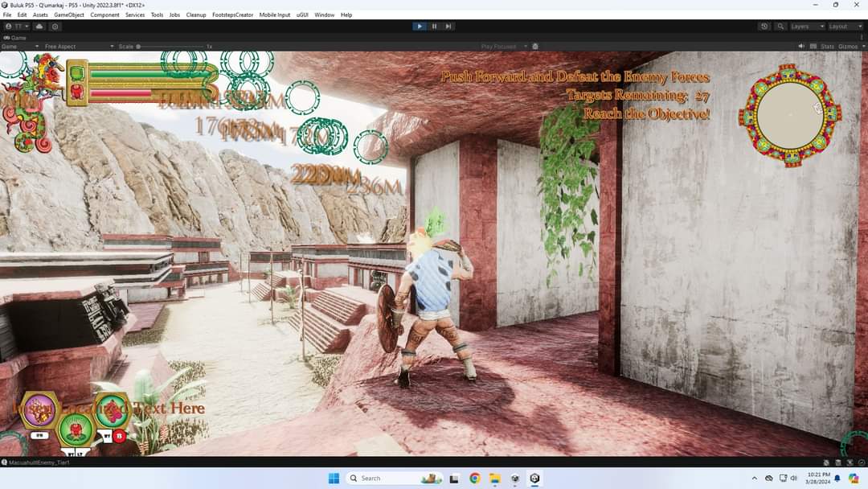Toggle Mute Audio speaker icon in Game view
The image size is (868, 489).
(x=801, y=47)
